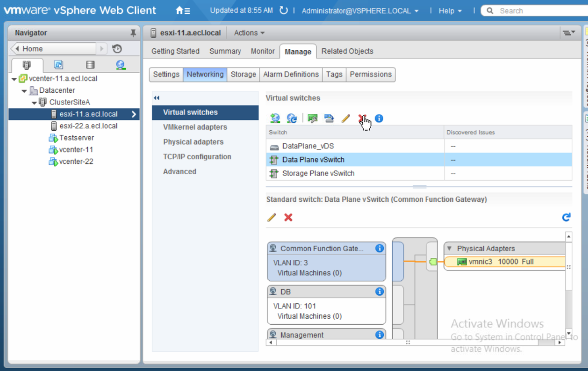Open the Navigator recent history icon
The height and width of the screenshot is (371, 588).
tap(117, 49)
